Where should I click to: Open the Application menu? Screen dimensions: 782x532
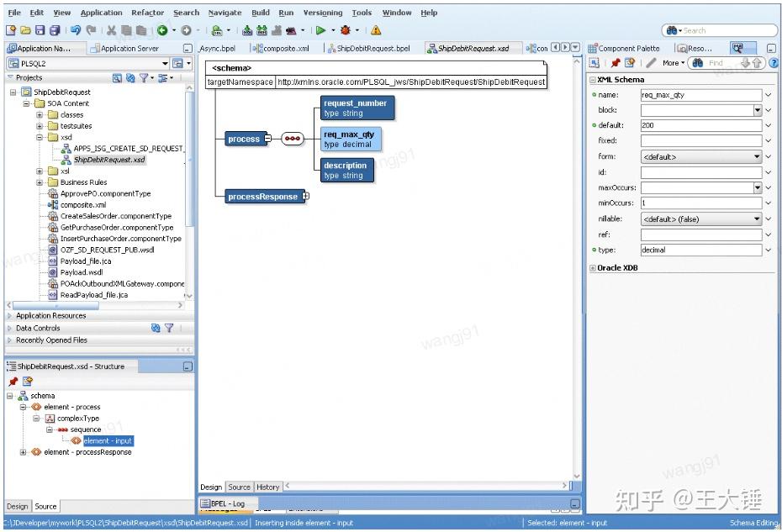click(101, 13)
